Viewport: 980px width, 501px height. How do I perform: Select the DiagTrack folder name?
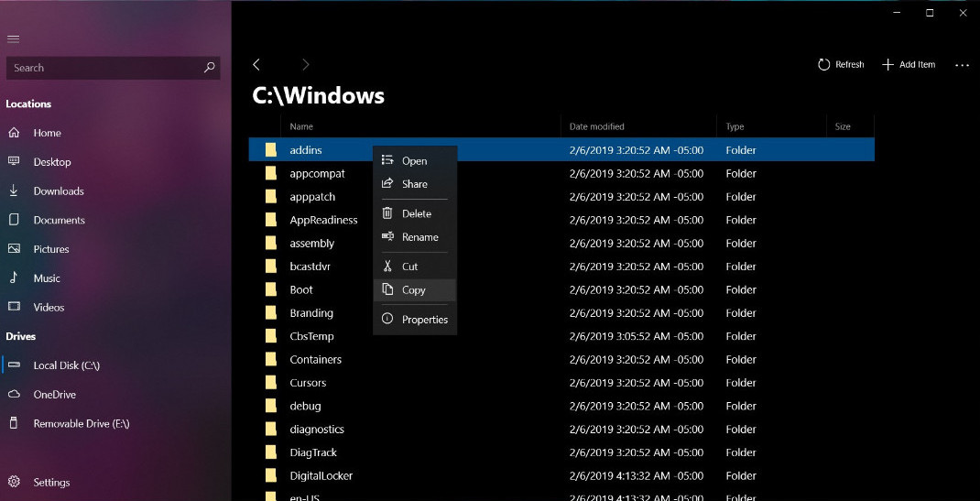(313, 452)
